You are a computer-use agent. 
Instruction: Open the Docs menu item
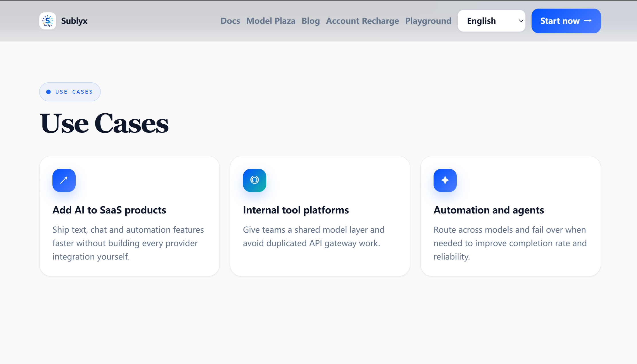[x=230, y=21]
